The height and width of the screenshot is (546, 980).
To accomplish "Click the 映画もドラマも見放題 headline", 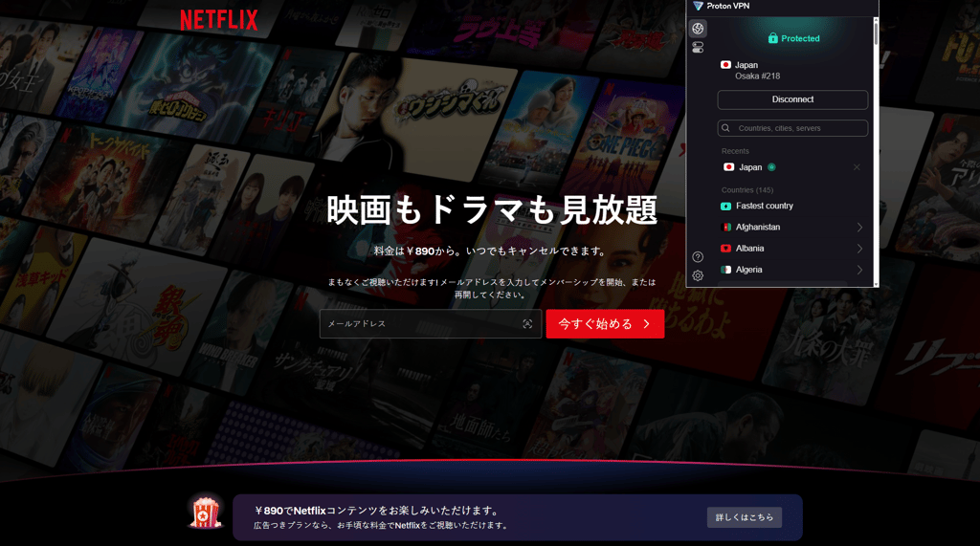I will click(x=492, y=210).
